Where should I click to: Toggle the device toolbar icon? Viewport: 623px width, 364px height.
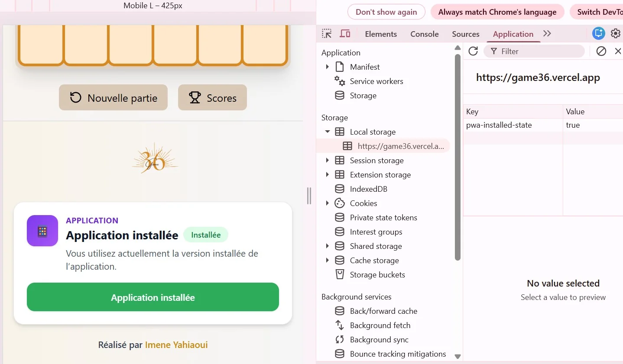pyautogui.click(x=345, y=34)
